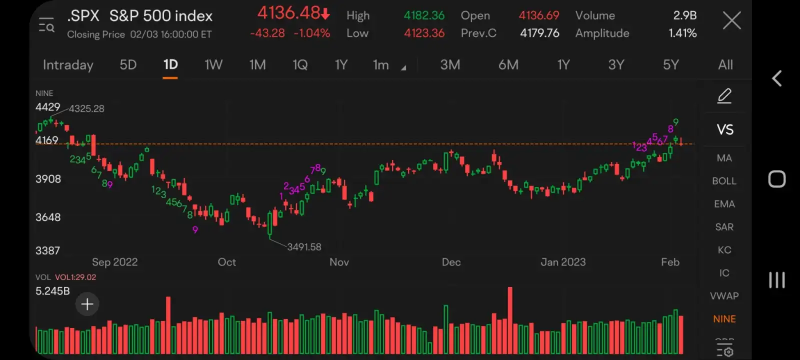Add an indicator with the plus button
Viewport: 800px width, 360px height.
pos(87,304)
